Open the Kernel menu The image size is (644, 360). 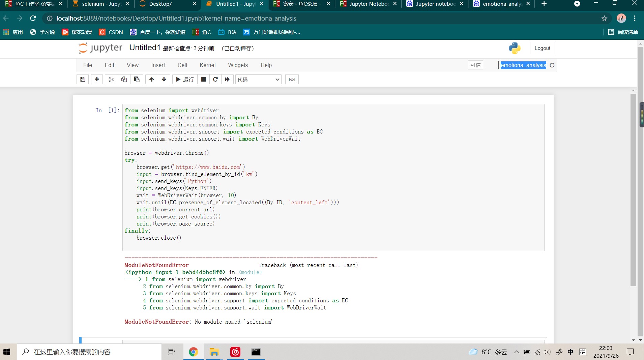point(207,65)
